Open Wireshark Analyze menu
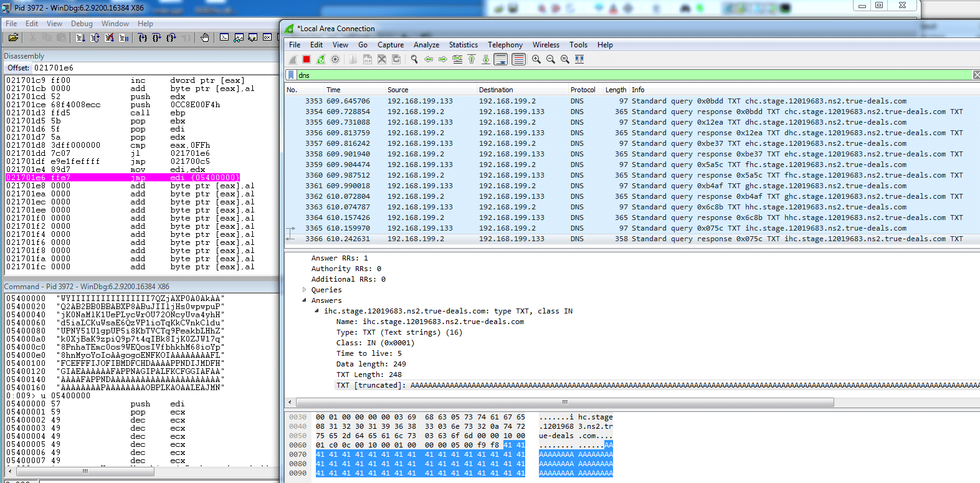 click(426, 45)
